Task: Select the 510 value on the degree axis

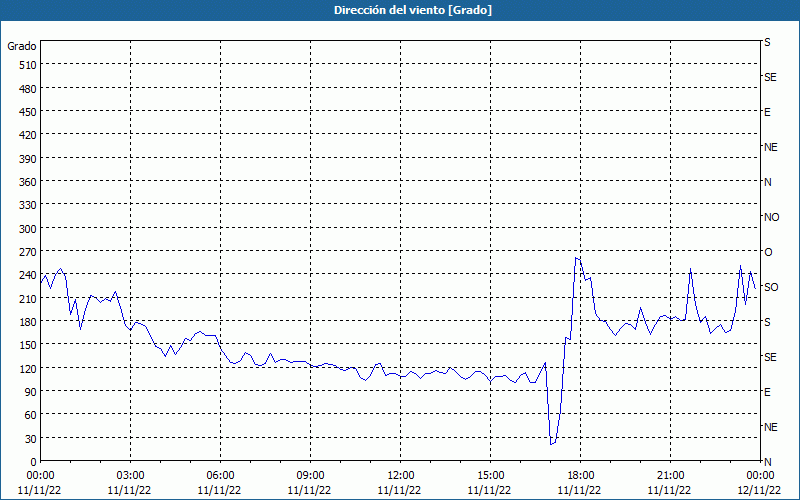Action: click(28, 65)
